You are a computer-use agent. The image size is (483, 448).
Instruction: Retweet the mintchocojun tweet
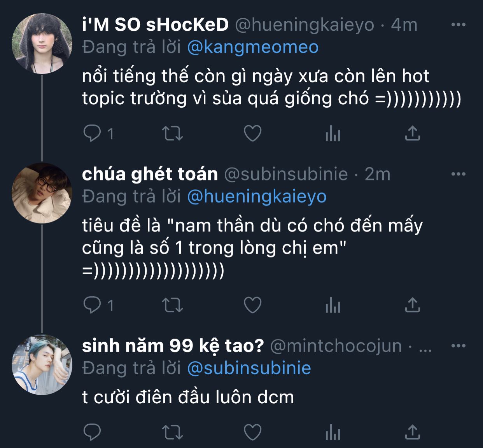pyautogui.click(x=172, y=432)
